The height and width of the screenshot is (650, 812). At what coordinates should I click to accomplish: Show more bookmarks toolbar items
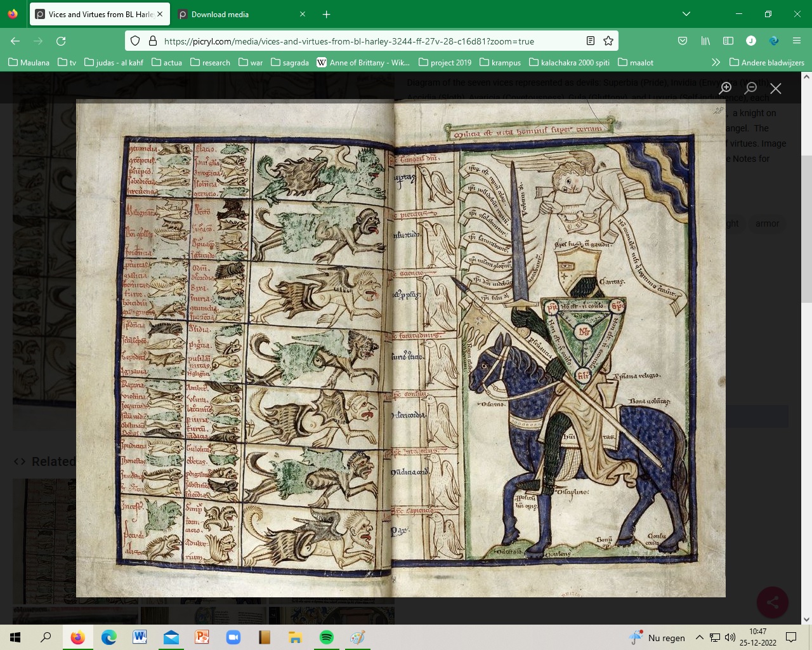(716, 62)
